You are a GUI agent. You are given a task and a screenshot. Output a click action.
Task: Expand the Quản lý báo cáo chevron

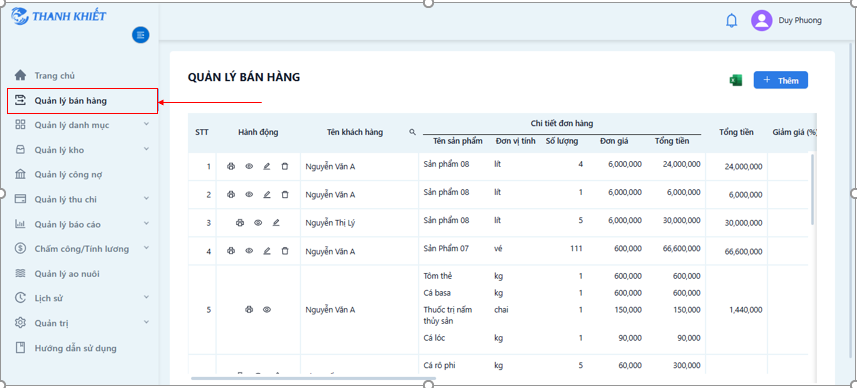click(x=146, y=223)
